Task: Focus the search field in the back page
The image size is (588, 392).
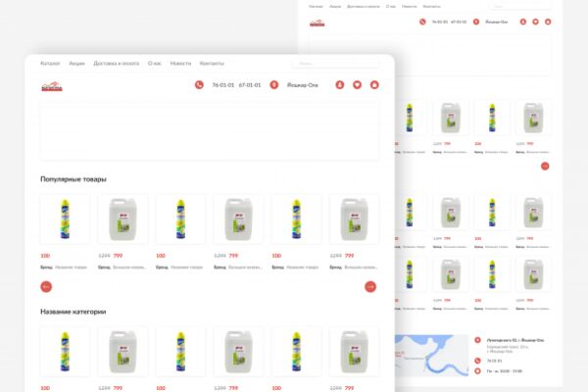Action: pyautogui.click(x=519, y=7)
